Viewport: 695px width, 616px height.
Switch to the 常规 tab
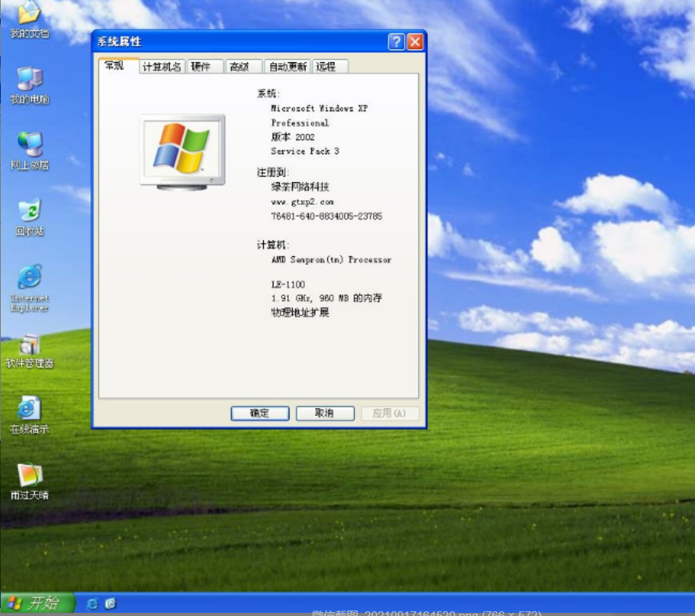118,65
